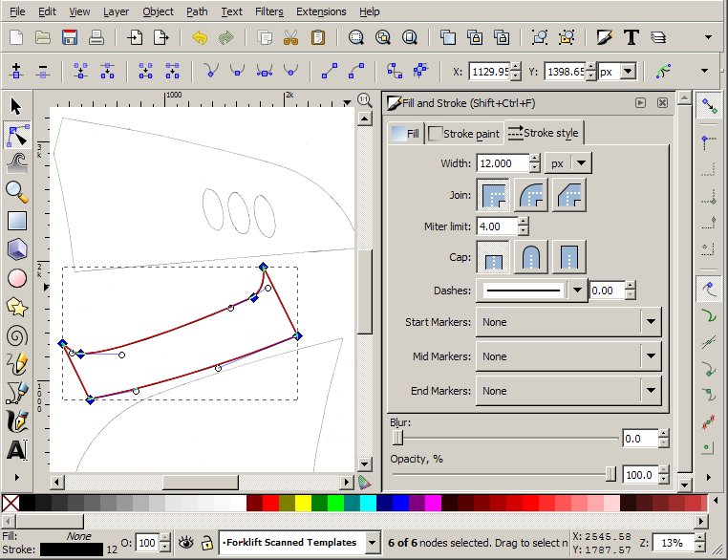Select the Star polygon tool
728x560 pixels.
coord(16,307)
